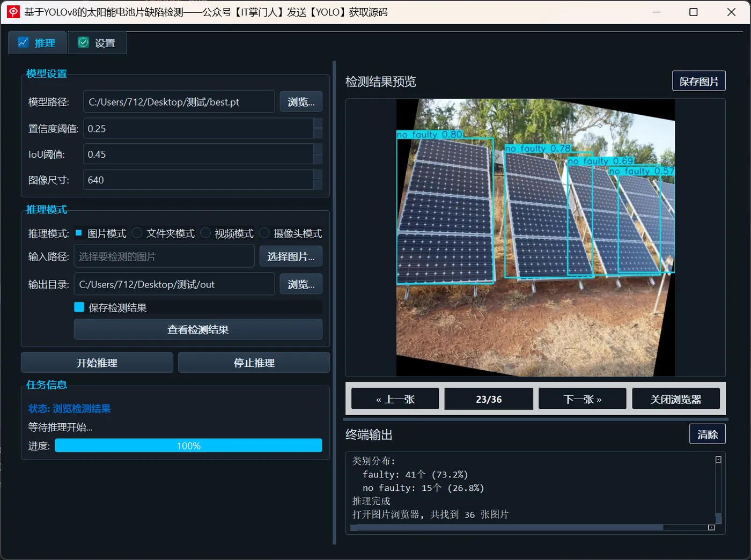Click the '等待推理开始...' text
The height and width of the screenshot is (560, 751).
pos(60,427)
